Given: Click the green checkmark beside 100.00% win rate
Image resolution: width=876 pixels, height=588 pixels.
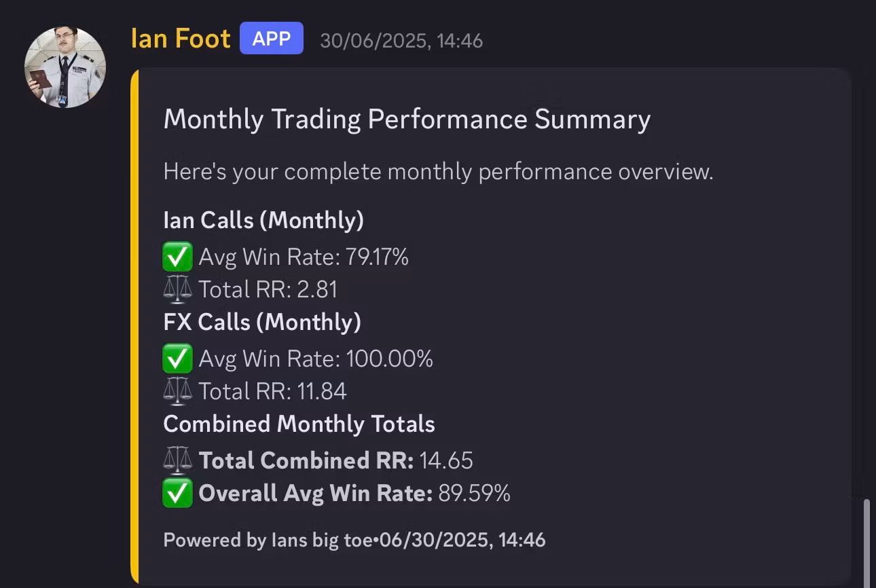Looking at the screenshot, I should [177, 359].
